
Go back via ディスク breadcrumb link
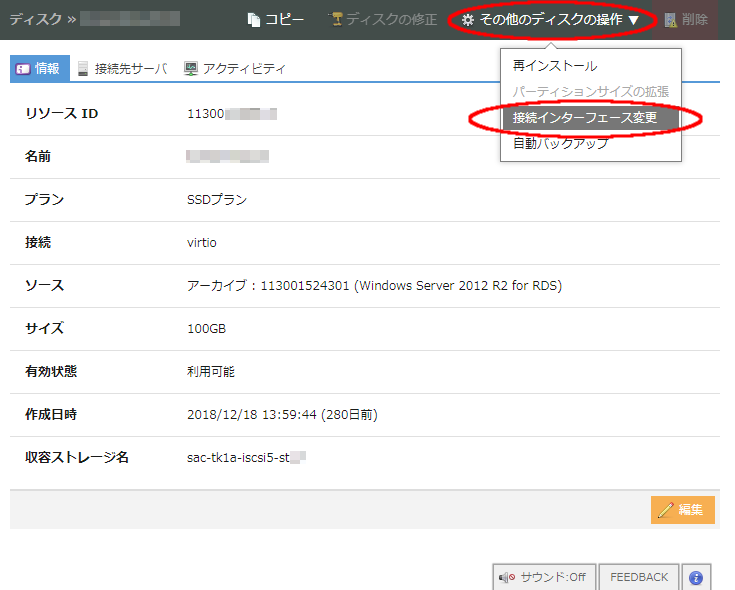pyautogui.click(x=36, y=18)
